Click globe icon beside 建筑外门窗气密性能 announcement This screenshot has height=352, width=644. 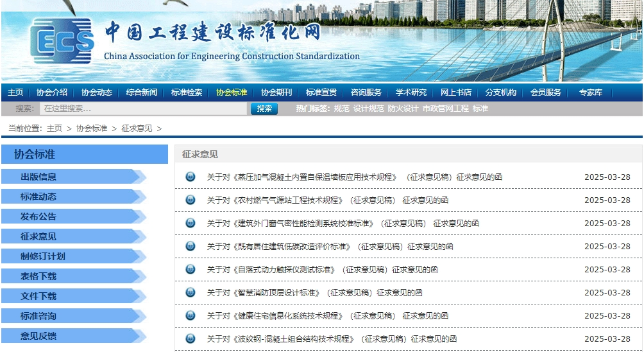coord(191,224)
